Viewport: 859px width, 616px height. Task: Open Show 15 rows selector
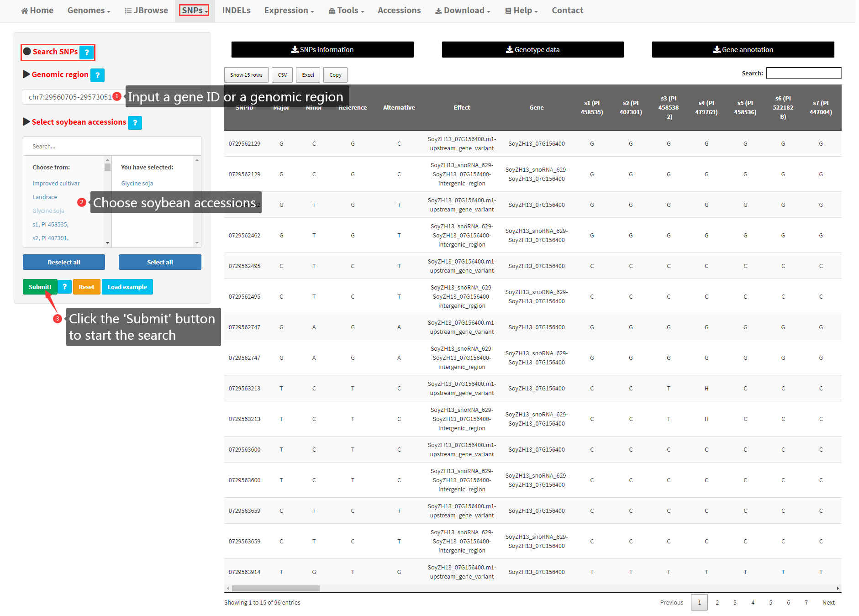[x=246, y=75]
